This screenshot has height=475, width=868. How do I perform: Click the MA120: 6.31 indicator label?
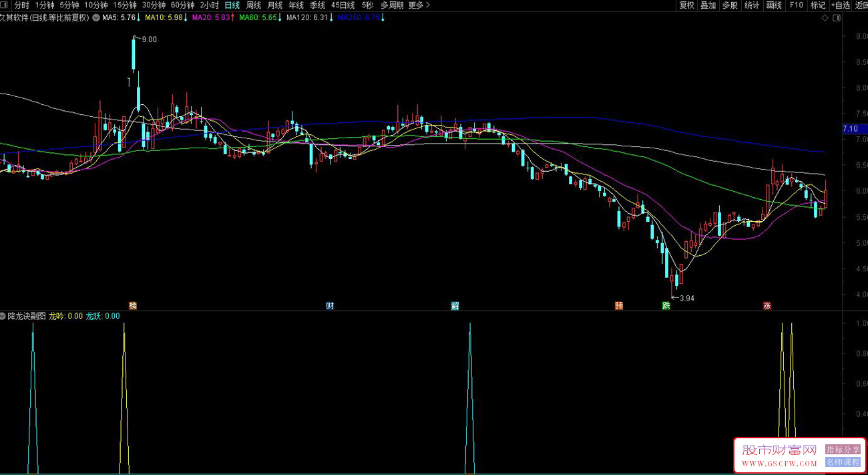pos(309,18)
